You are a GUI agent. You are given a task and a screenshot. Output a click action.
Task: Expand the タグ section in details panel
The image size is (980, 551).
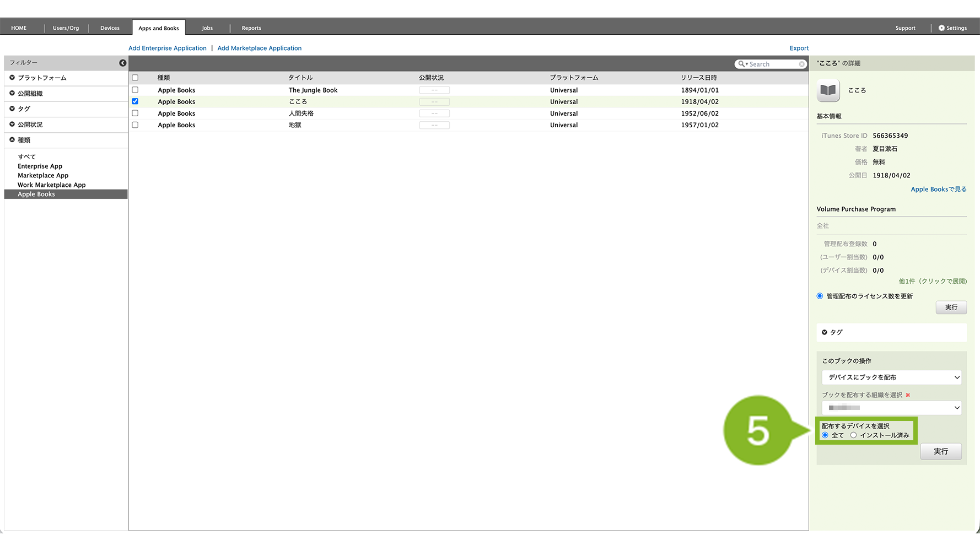825,332
